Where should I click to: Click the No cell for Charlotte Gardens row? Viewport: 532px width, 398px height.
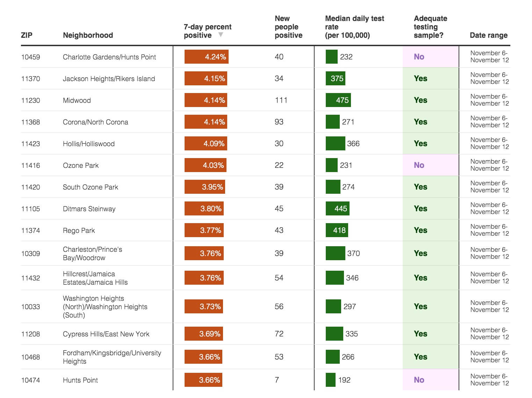[x=419, y=57]
